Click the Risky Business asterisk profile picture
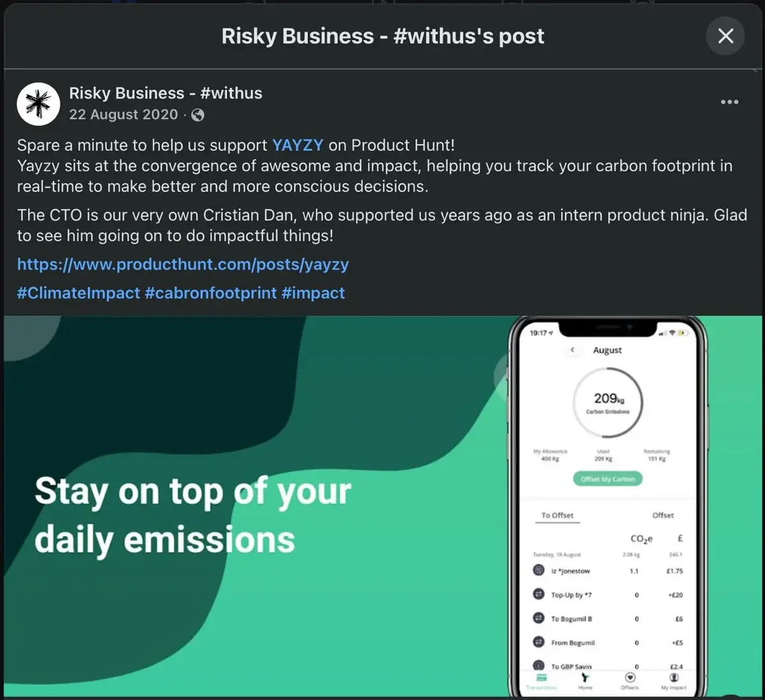Image resolution: width=765 pixels, height=700 pixels. (38, 103)
